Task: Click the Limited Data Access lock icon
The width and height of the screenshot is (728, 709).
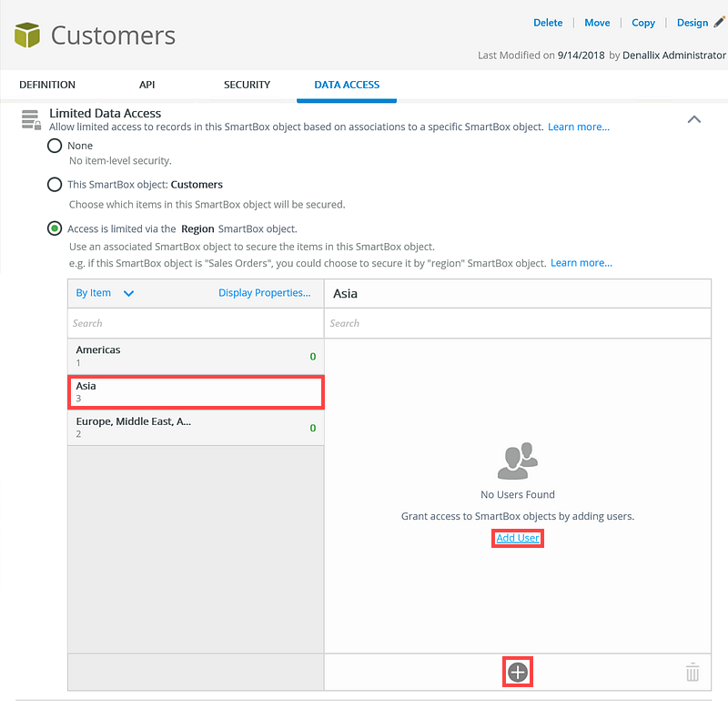Action: click(31, 120)
